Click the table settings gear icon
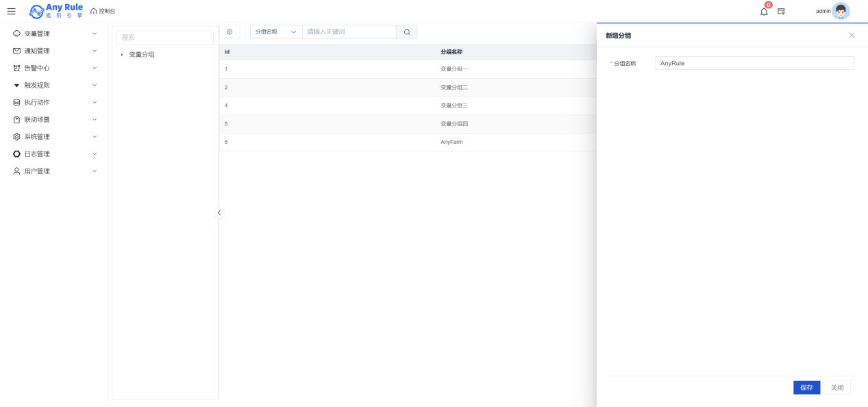 coord(230,32)
